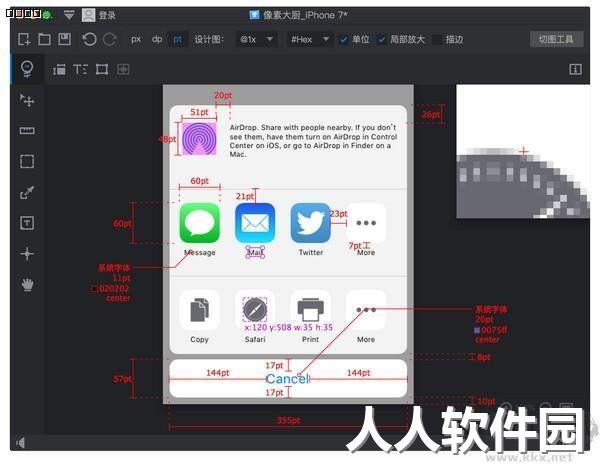Select the color picker eyedropper tool
This screenshot has width=600, height=464.
pyautogui.click(x=27, y=192)
